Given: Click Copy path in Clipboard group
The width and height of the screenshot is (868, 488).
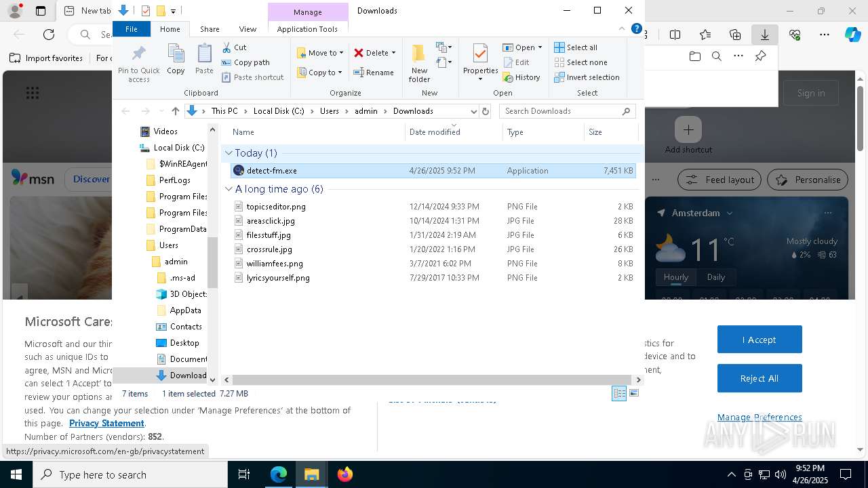Looking at the screenshot, I should 245,62.
